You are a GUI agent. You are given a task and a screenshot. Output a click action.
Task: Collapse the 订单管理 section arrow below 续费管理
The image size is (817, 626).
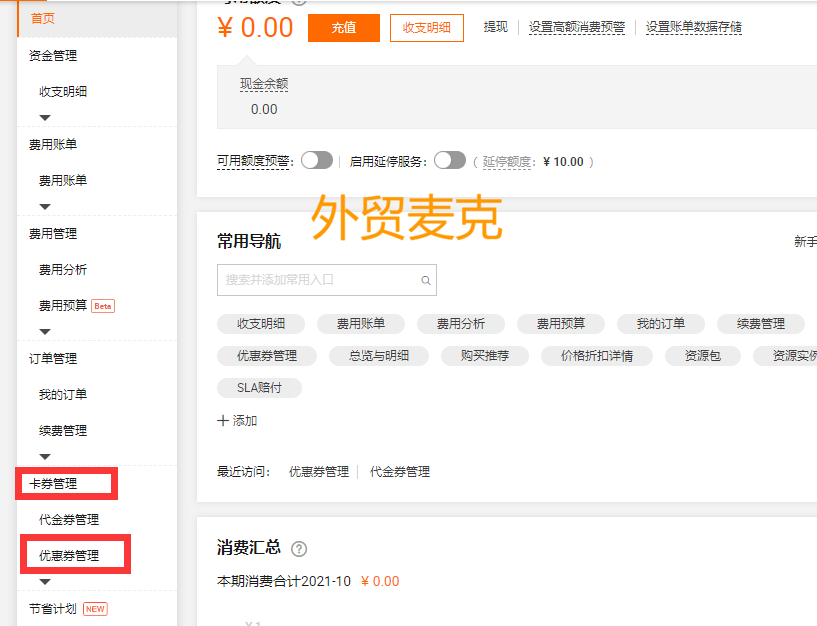(44, 457)
